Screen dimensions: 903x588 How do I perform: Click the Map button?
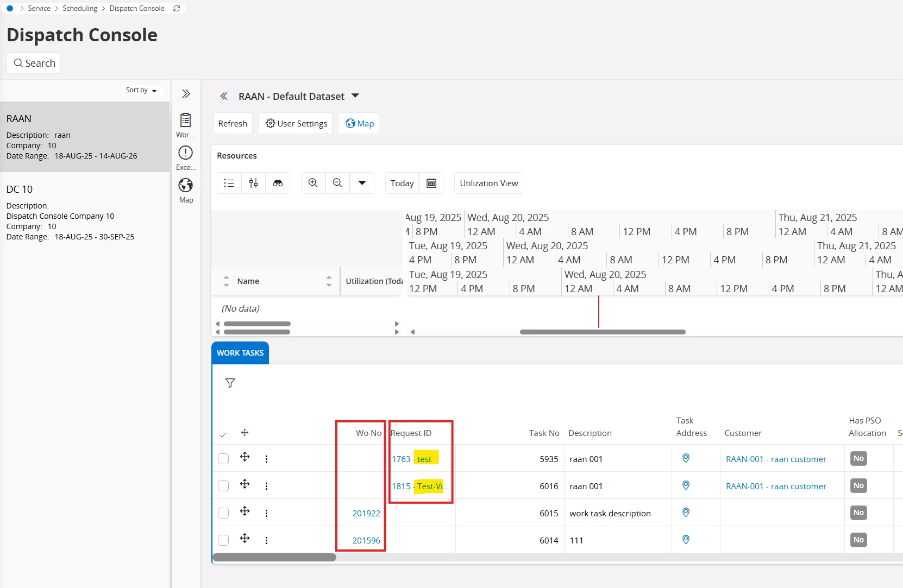(x=359, y=123)
